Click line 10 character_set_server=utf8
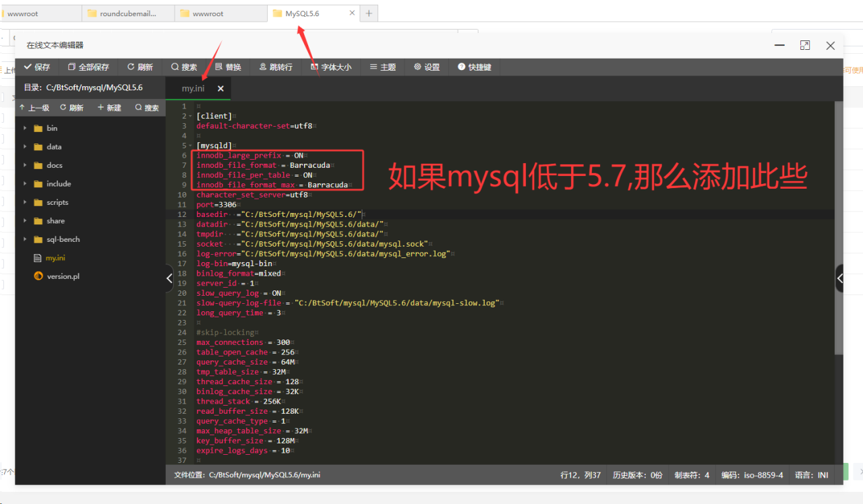 click(x=252, y=195)
